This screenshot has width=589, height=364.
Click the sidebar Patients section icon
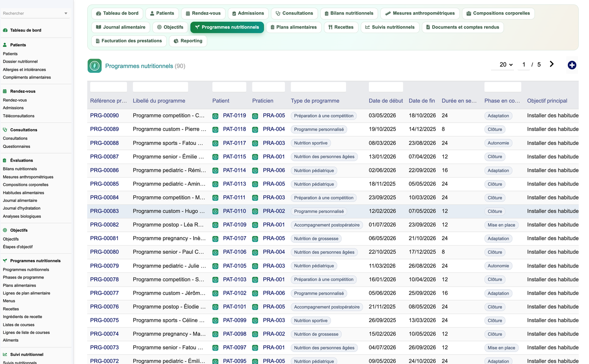point(5,45)
